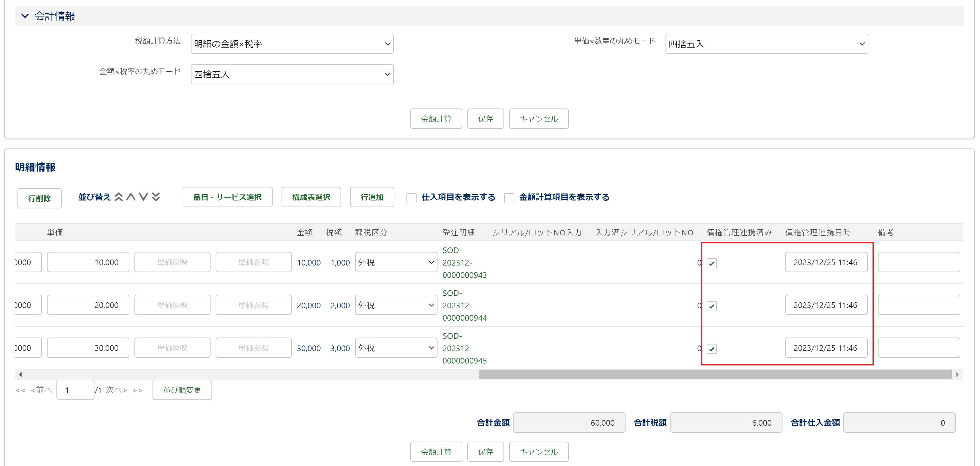Click the move-to-top double up arrow

coord(119,197)
